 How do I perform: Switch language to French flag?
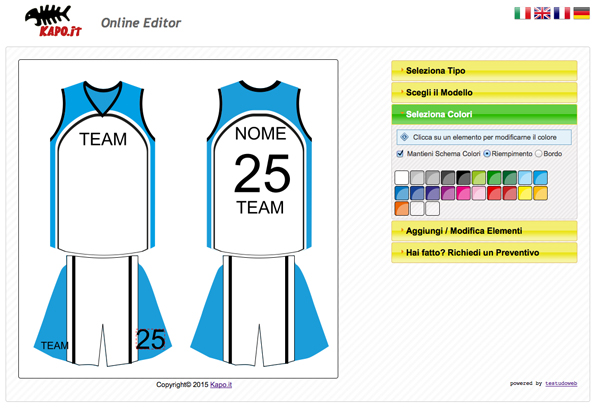tap(561, 13)
